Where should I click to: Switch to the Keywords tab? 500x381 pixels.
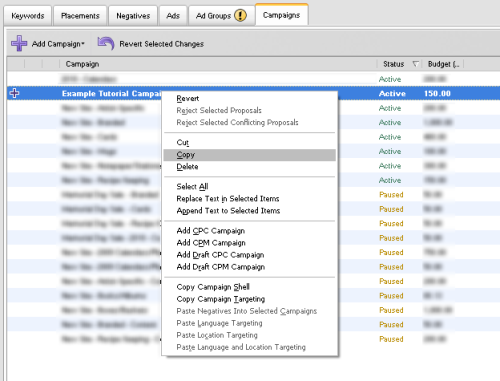[28, 16]
